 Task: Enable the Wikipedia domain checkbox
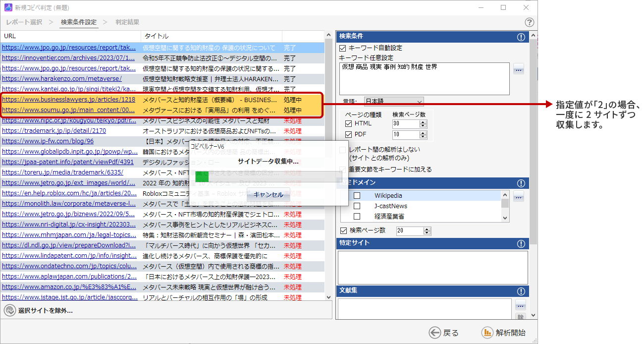[x=357, y=196]
